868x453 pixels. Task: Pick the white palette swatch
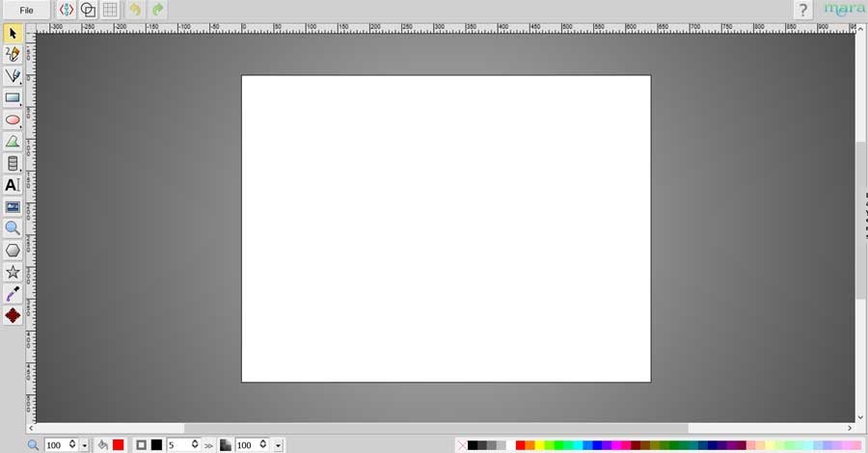coord(510,445)
